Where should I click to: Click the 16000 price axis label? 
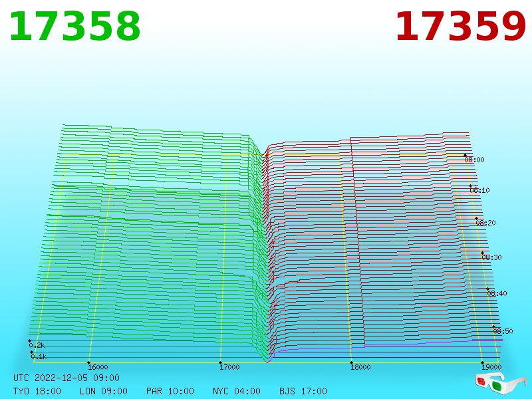(98, 367)
